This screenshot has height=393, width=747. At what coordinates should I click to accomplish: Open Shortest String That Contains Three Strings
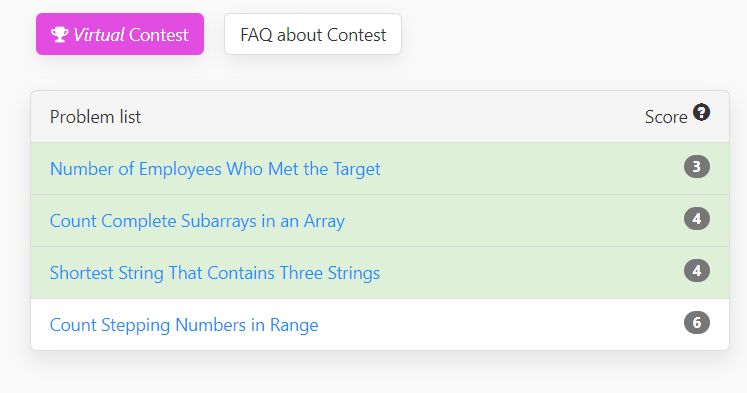(x=215, y=273)
